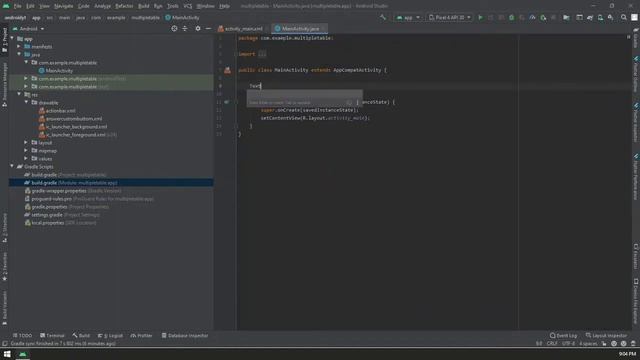Open the Logcat tool window
The height and width of the screenshot is (360, 640).
point(110,336)
